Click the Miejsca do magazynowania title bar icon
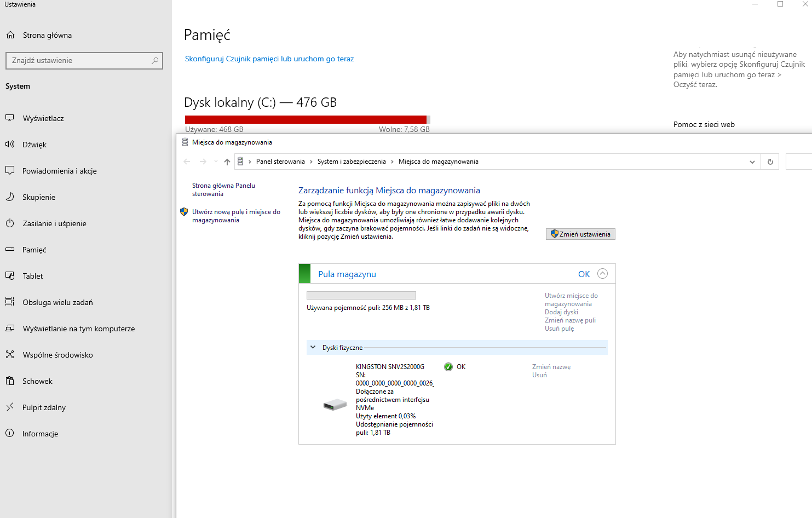 tap(185, 142)
